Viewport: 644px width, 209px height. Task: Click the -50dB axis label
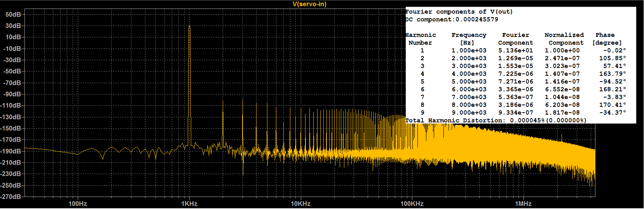coord(12,71)
